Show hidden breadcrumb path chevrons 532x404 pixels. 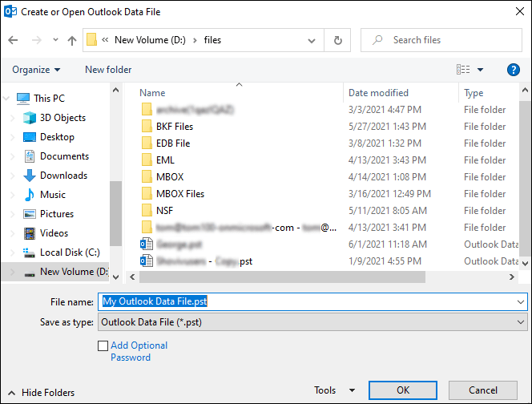click(105, 40)
